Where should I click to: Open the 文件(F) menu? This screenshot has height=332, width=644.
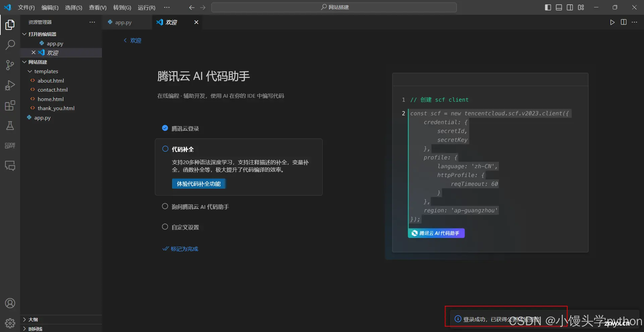point(26,7)
